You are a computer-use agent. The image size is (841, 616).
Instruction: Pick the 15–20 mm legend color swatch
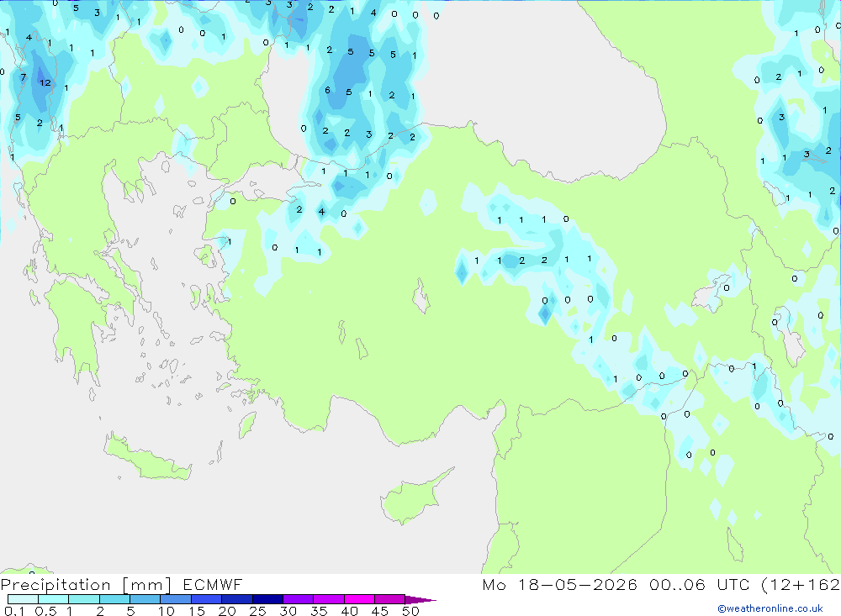pyautogui.click(x=207, y=599)
